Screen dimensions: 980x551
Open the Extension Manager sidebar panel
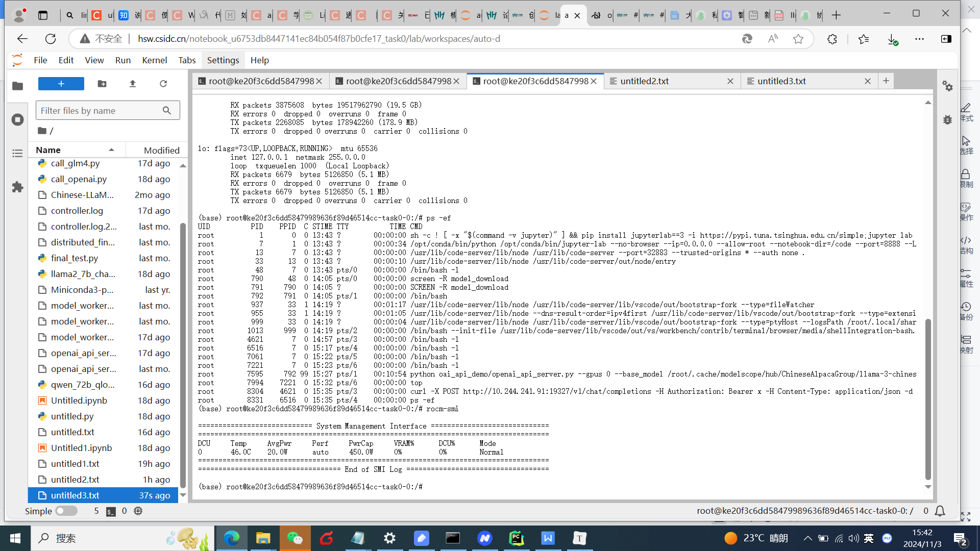17,187
